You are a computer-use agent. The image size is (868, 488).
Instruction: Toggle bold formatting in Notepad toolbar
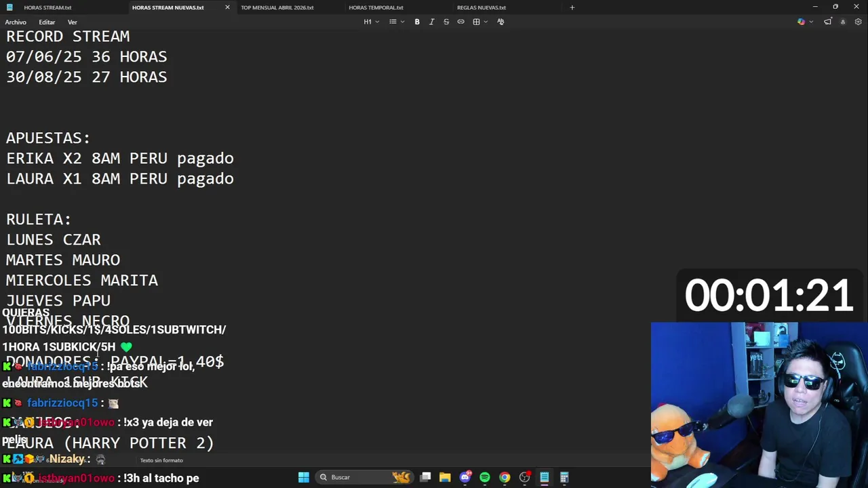tap(417, 22)
